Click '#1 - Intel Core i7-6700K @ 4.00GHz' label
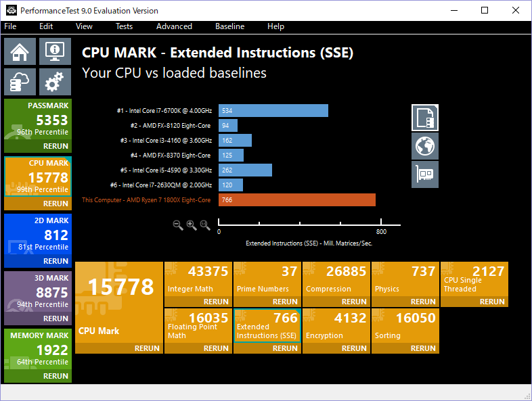This screenshot has height=401, width=532. click(164, 111)
